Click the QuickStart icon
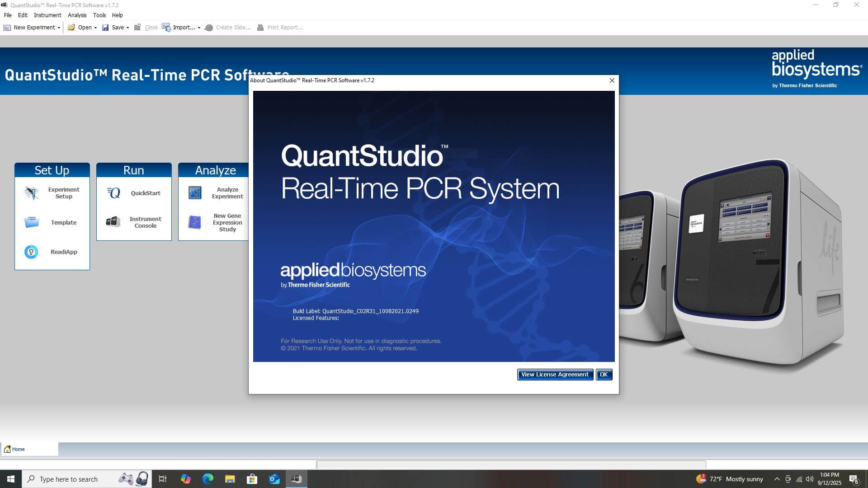Image resolution: width=868 pixels, height=488 pixels. pyautogui.click(x=113, y=193)
